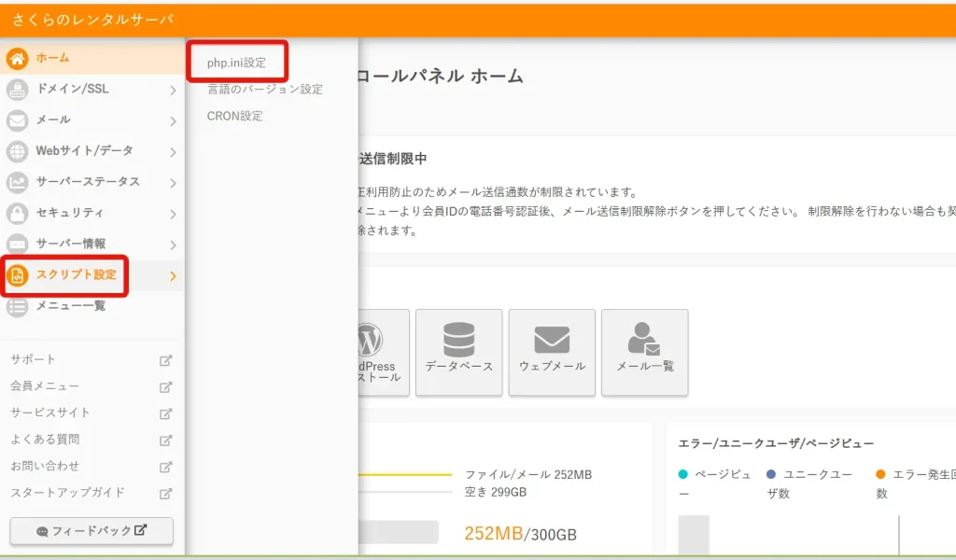Click the blue ユニークユーザ数 legend dot
The image size is (956, 560).
click(770, 474)
